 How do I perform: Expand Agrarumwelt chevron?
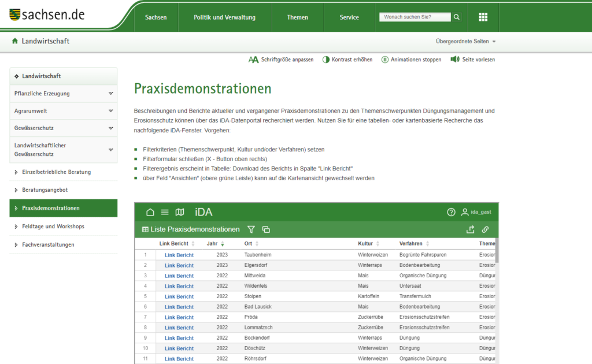pyautogui.click(x=110, y=111)
